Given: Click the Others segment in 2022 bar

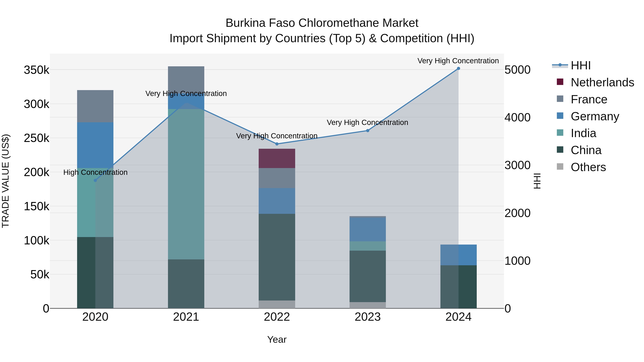Looking at the screenshot, I should coord(277,305).
